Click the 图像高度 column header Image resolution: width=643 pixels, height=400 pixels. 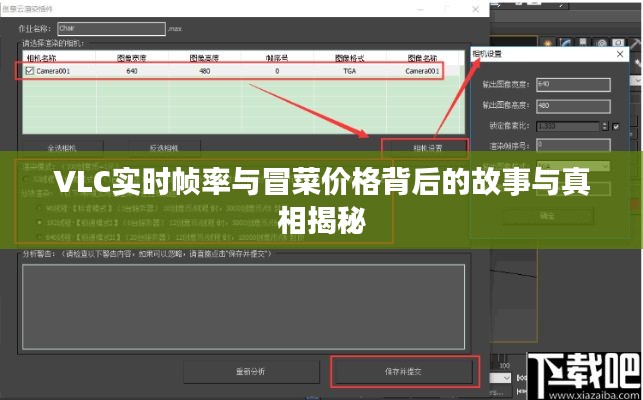(x=205, y=58)
